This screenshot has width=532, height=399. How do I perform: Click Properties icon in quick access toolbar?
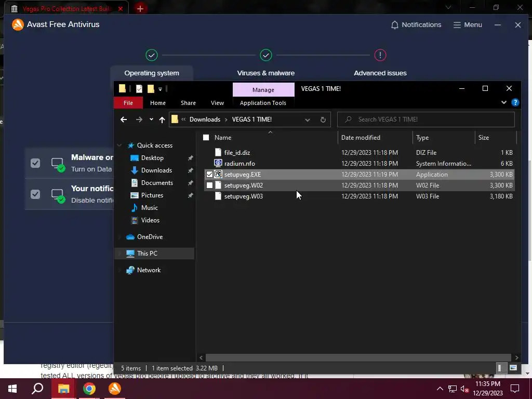coord(139,89)
